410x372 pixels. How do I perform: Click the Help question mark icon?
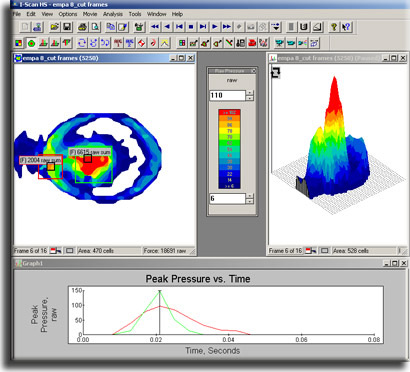pyautogui.click(x=333, y=27)
